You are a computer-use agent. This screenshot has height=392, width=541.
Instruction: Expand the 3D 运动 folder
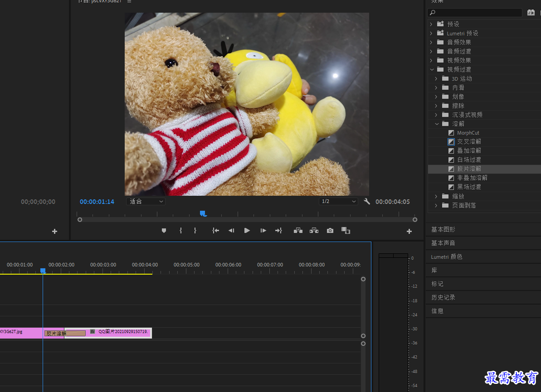[436, 78]
